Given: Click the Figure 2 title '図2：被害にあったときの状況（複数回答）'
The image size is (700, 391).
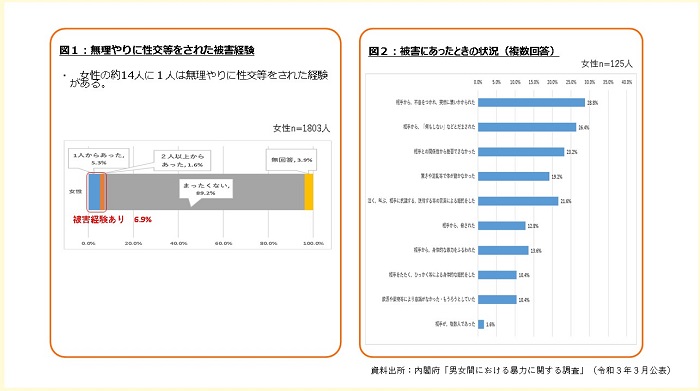Looking at the screenshot, I should click(x=463, y=51).
